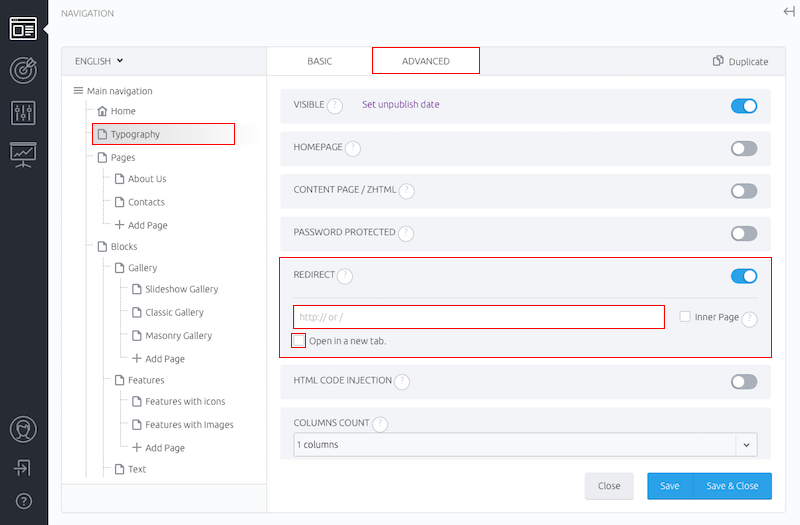Check the Open in a new tab box
Viewport: 800px width, 525px height.
(x=299, y=340)
